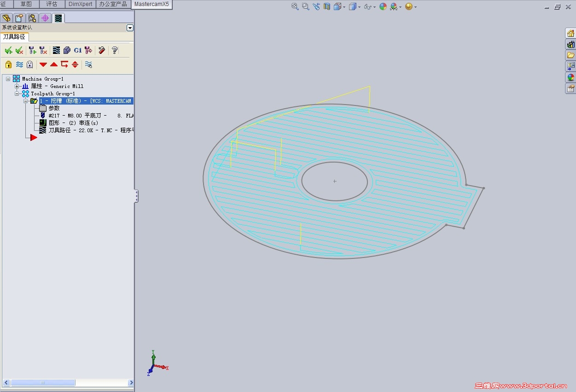The height and width of the screenshot is (392, 576).
Task: Verify selected operations solid block icon
Action: pyautogui.click(x=67, y=50)
